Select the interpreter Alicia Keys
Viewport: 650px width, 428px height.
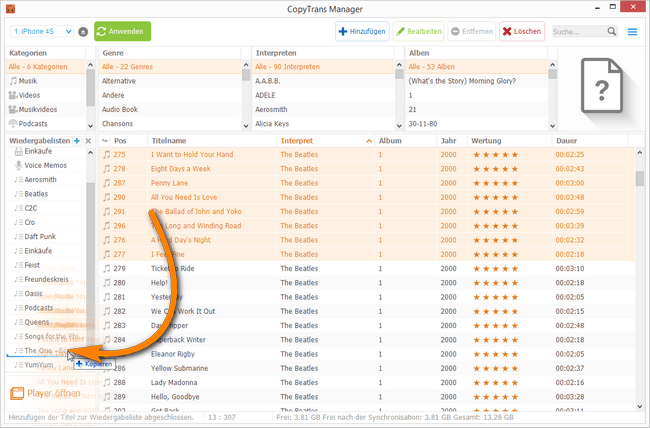pos(323,124)
